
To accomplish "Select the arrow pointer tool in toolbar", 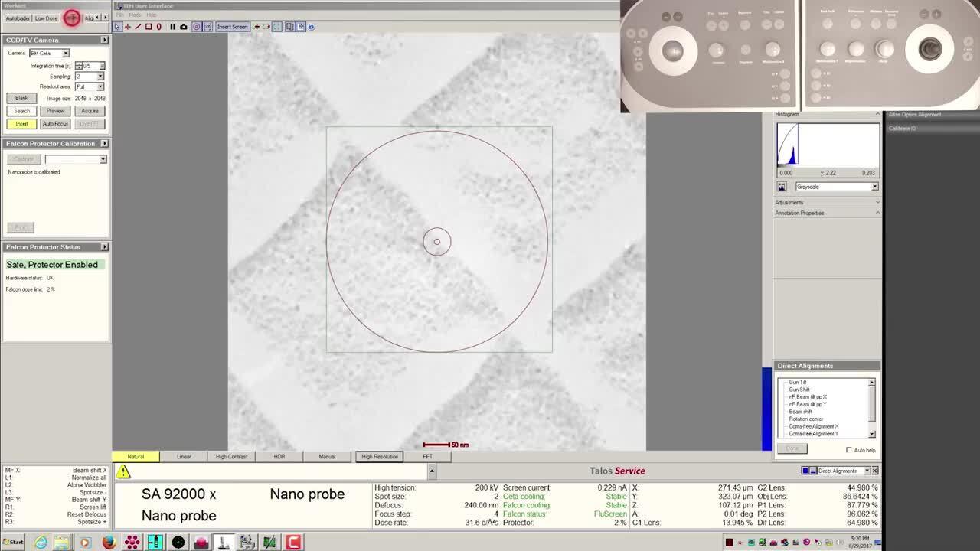I will point(118,27).
